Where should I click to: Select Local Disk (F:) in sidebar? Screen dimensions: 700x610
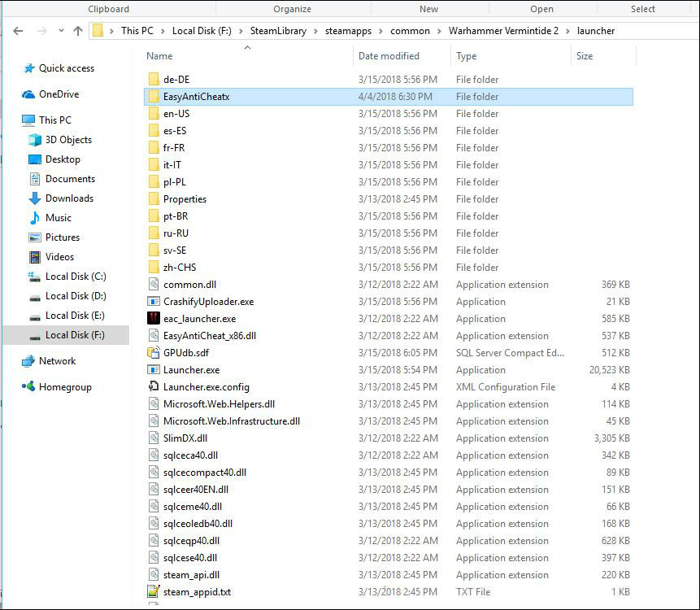[66, 335]
